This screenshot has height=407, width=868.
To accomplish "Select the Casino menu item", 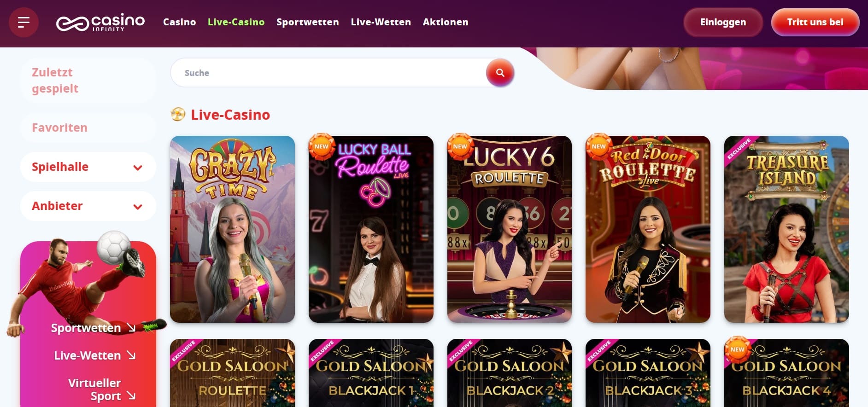I will click(179, 22).
